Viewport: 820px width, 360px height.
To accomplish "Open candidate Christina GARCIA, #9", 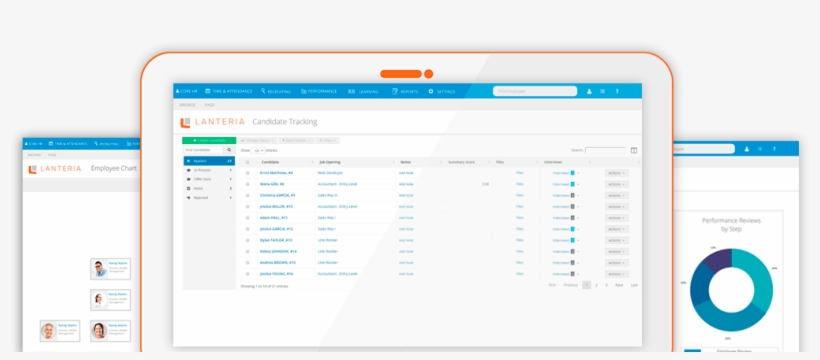I will [277, 195].
